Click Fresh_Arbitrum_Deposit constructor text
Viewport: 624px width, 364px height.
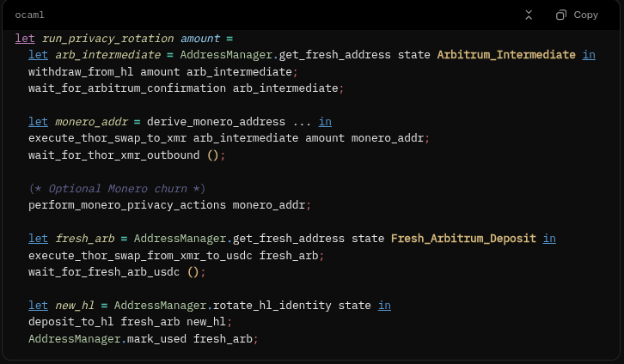pos(463,239)
